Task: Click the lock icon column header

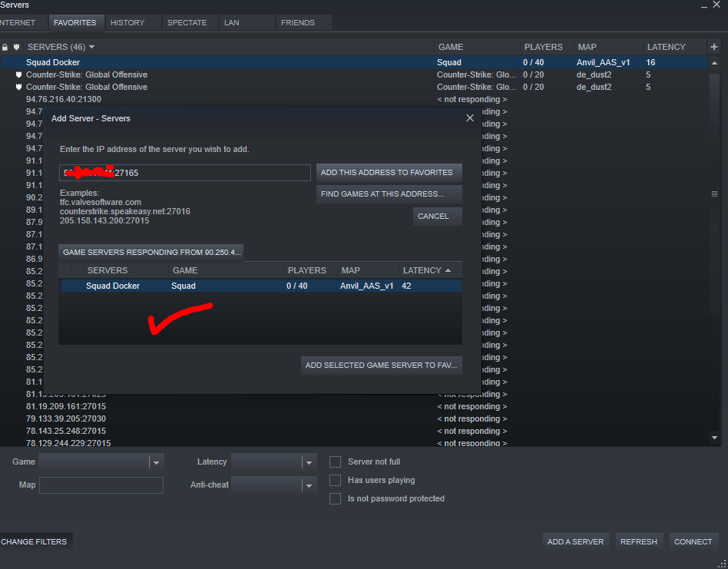Action: point(5,48)
